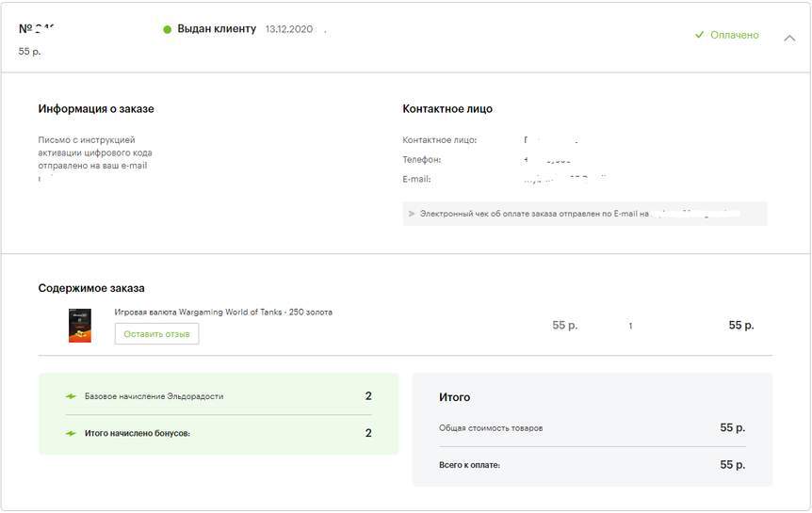Click the "Электронный чек об оплате" notice text
Viewport: 812px width, 513px height.
pos(528,214)
